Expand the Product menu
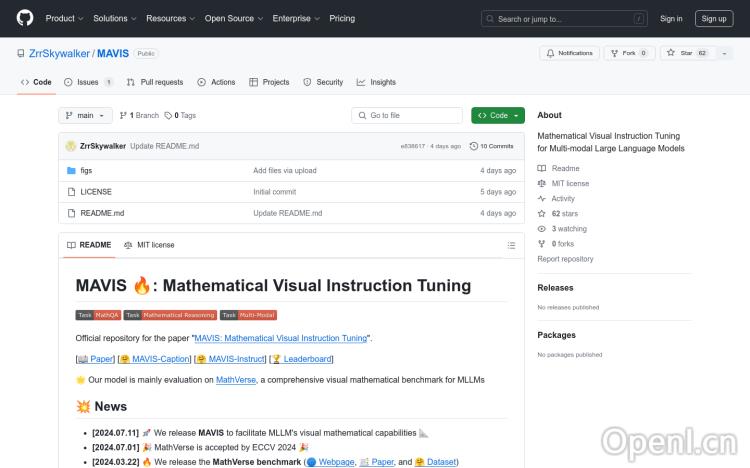 click(x=64, y=18)
